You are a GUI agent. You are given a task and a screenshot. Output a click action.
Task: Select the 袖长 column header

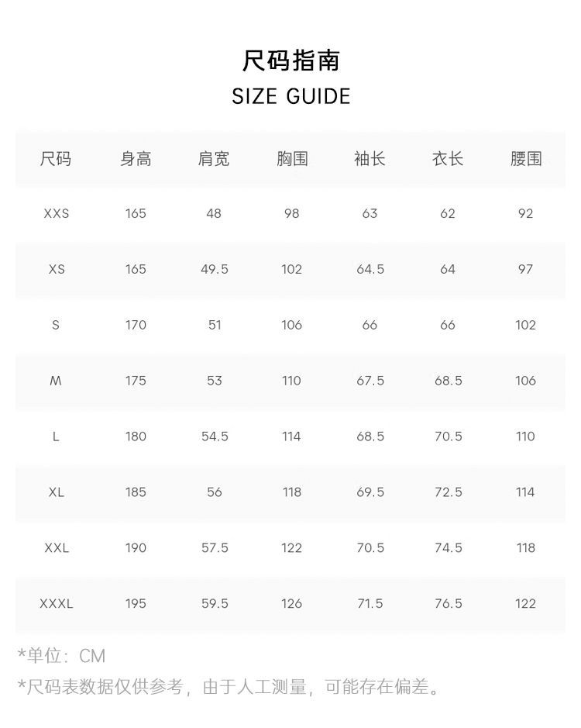pos(370,159)
